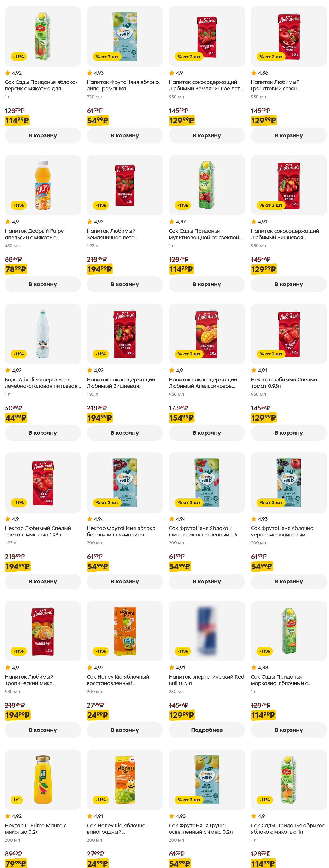Viewport: 329px width, 868px height.
Task: Open the 'Нектар Любимый Спелый томат 0.95л' title
Action: [x=283, y=383]
